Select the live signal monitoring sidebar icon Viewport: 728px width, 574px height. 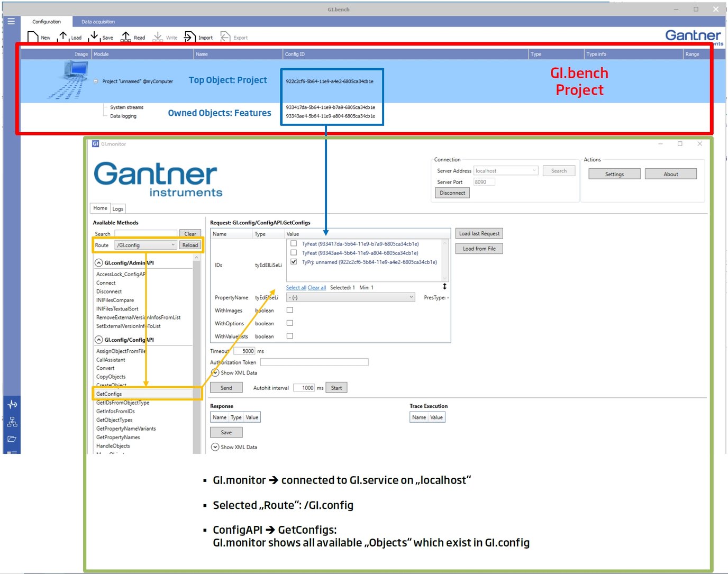coord(12,404)
